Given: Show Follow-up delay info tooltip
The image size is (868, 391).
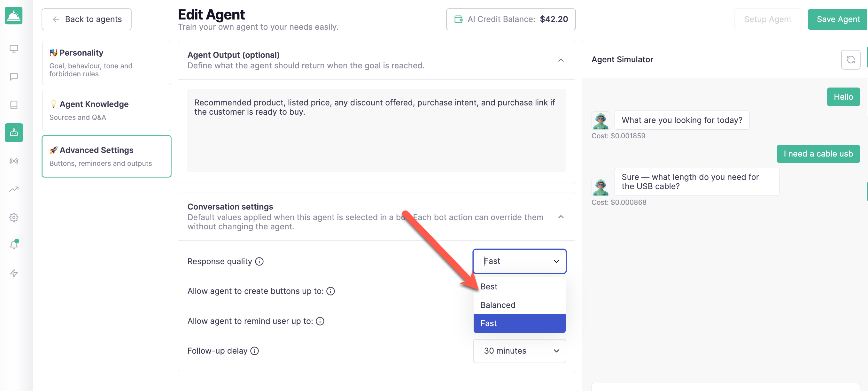Looking at the screenshot, I should coord(255,351).
